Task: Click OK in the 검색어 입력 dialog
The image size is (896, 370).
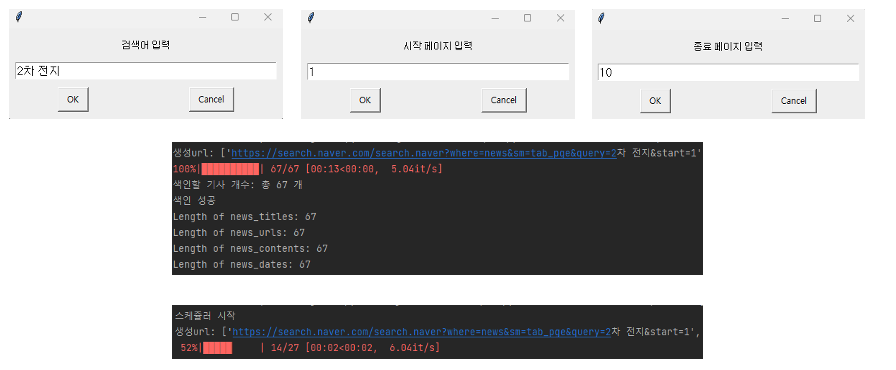Action: pyautogui.click(x=73, y=99)
